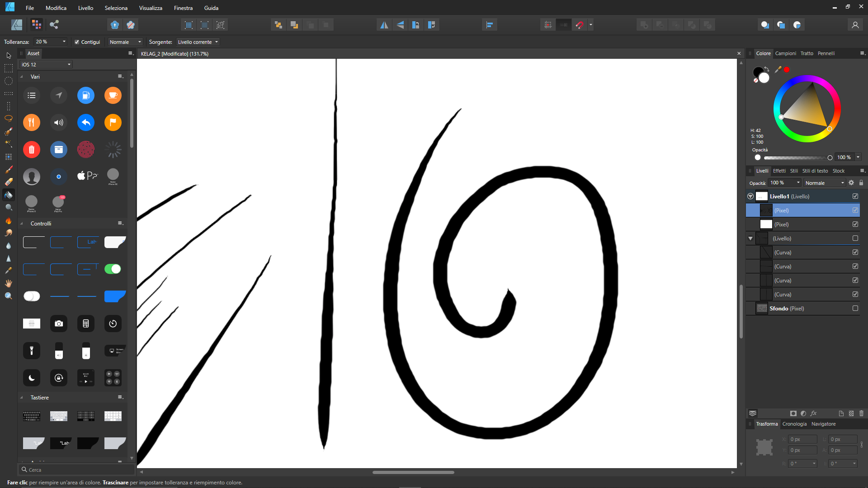Select the Erase Brush tool

pos(9,182)
